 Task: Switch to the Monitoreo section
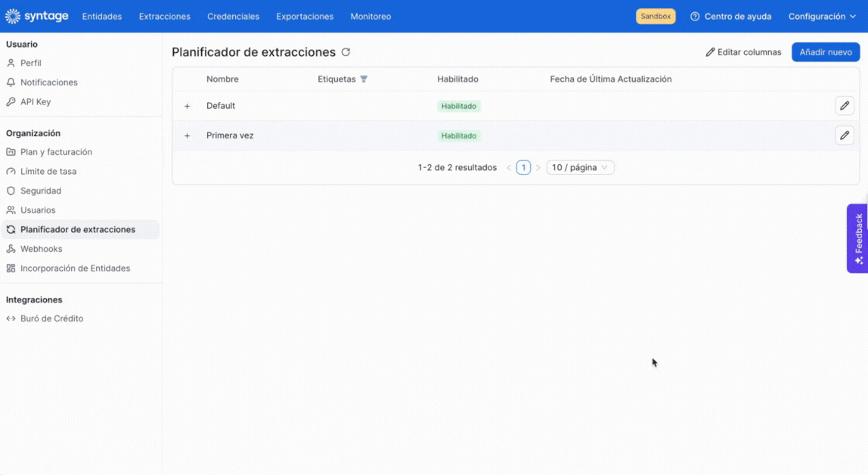click(370, 17)
